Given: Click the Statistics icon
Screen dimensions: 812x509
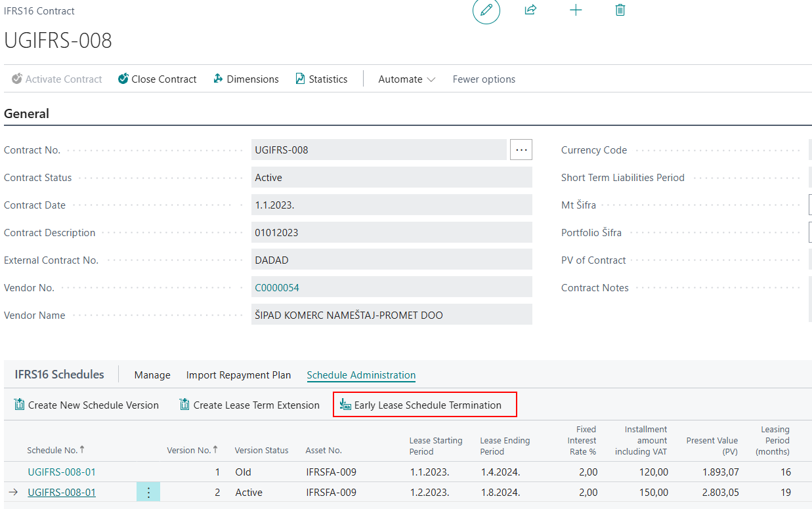Looking at the screenshot, I should 301,79.
